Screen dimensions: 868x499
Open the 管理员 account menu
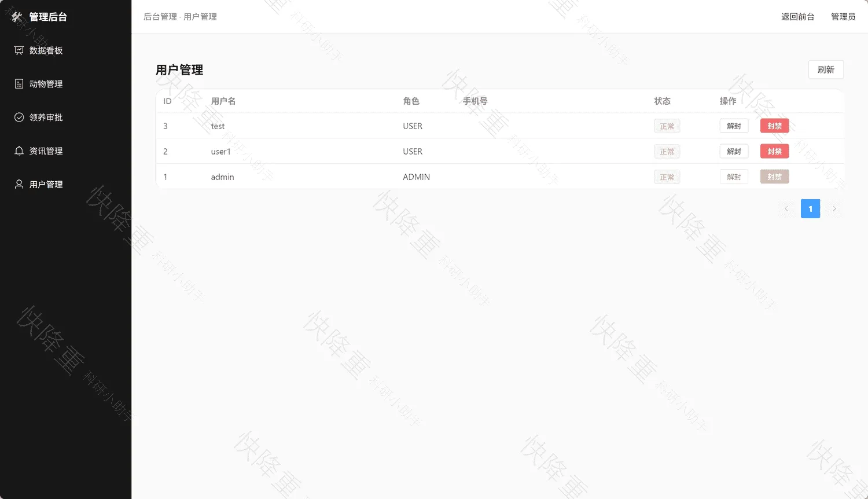843,17
